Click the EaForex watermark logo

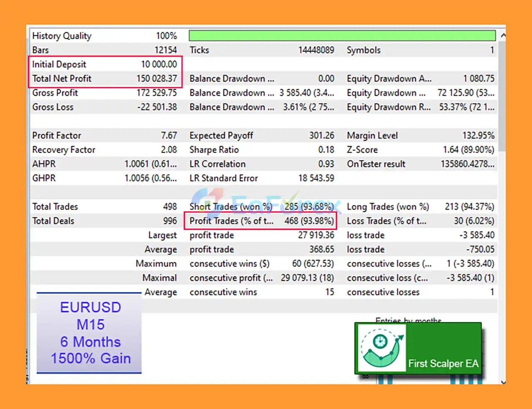(x=266, y=203)
